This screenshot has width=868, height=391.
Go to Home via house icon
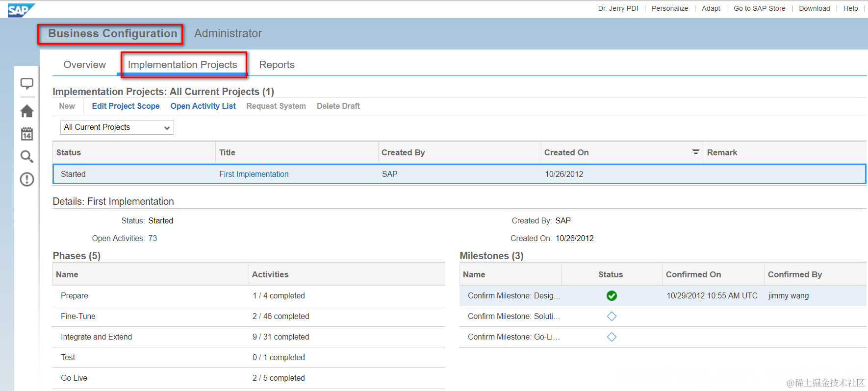[27, 111]
